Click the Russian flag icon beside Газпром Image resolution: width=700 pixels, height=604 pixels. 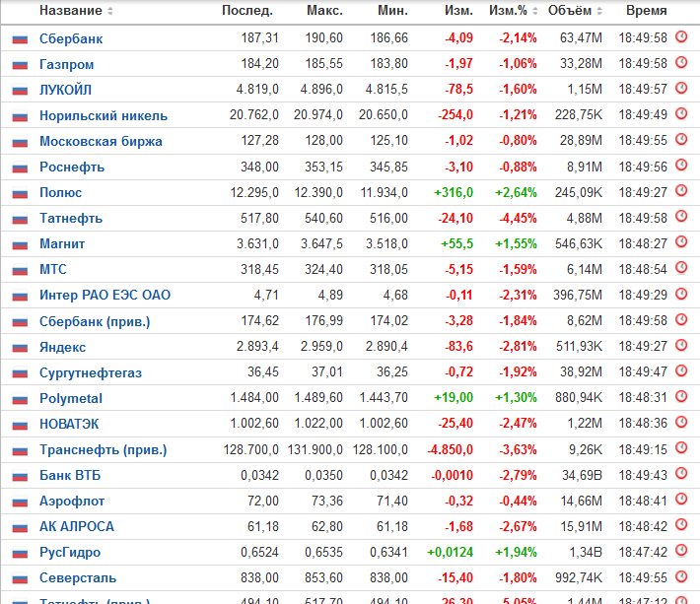point(20,65)
